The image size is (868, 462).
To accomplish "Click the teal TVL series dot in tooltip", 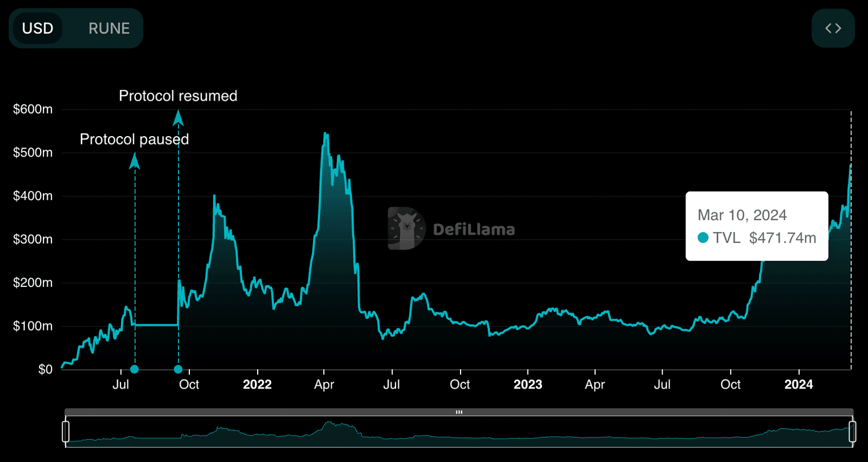I will pyautogui.click(x=703, y=238).
